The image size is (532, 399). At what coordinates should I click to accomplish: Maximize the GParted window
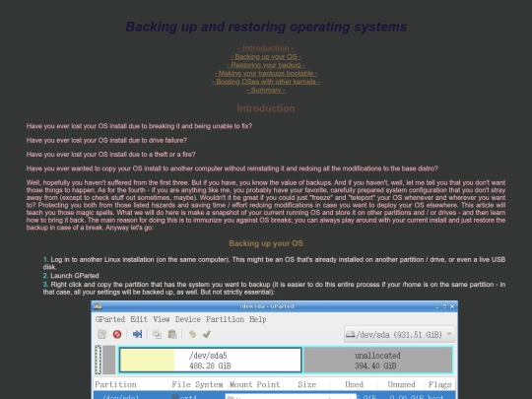[x=444, y=306]
